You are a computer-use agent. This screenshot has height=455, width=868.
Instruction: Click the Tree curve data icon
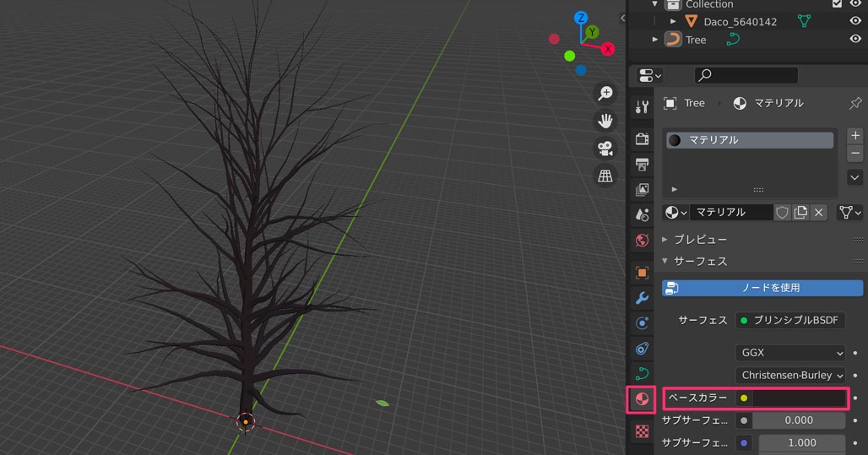(x=733, y=40)
